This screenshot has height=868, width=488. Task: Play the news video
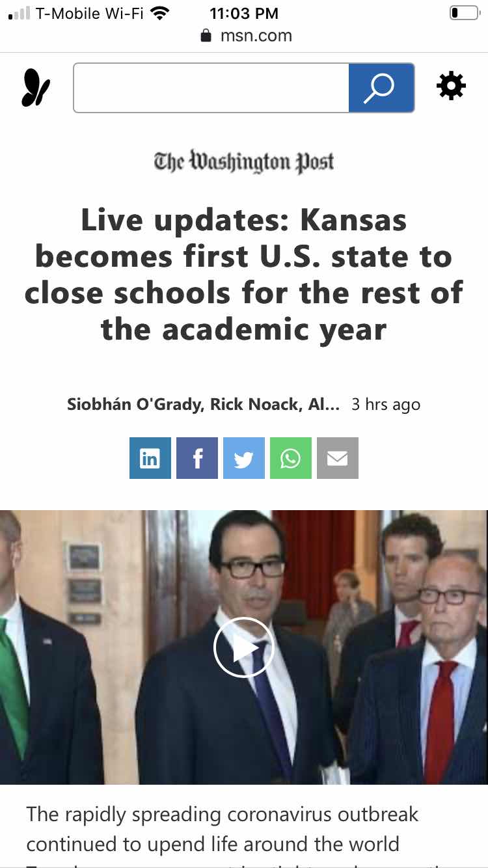244,647
